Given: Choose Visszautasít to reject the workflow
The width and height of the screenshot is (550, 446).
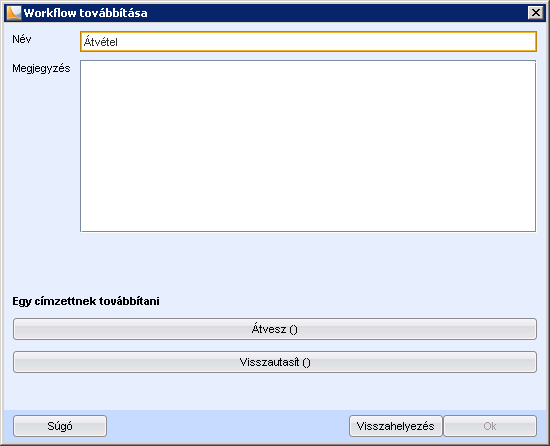Looking at the screenshot, I should (275, 362).
